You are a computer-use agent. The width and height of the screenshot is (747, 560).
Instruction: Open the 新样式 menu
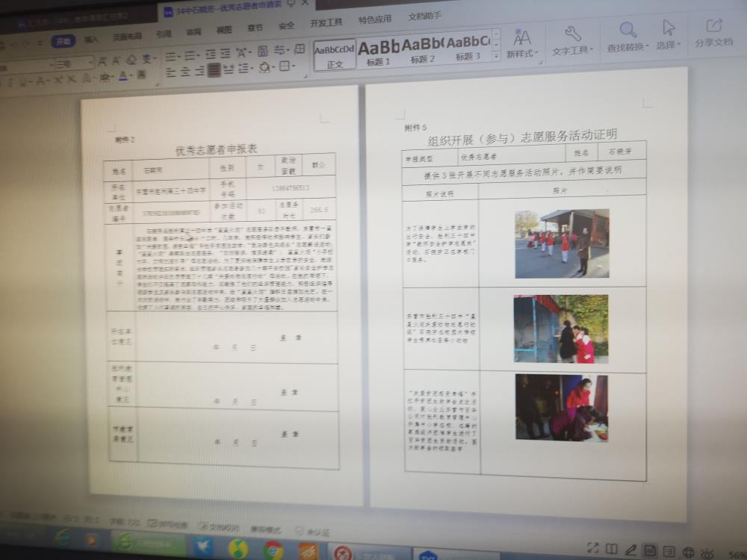tap(522, 44)
